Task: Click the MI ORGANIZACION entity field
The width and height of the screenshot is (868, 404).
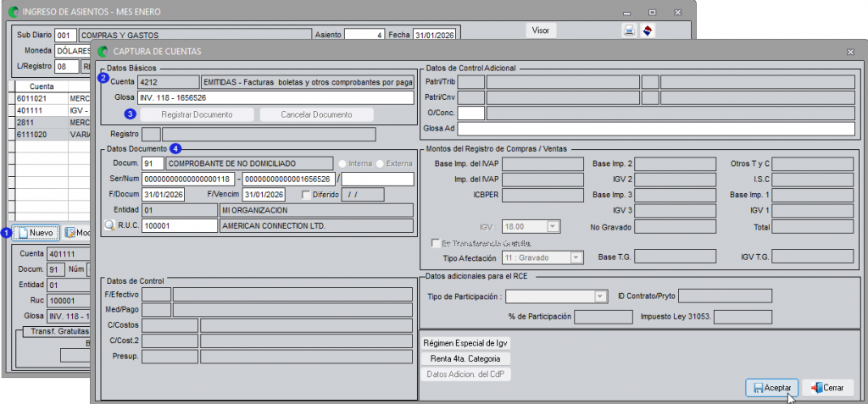Action: click(317, 210)
